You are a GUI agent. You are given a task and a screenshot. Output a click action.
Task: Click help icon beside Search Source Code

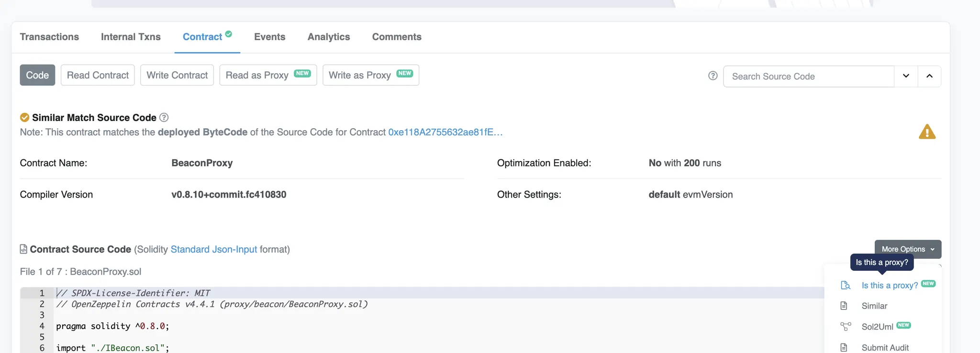(713, 76)
